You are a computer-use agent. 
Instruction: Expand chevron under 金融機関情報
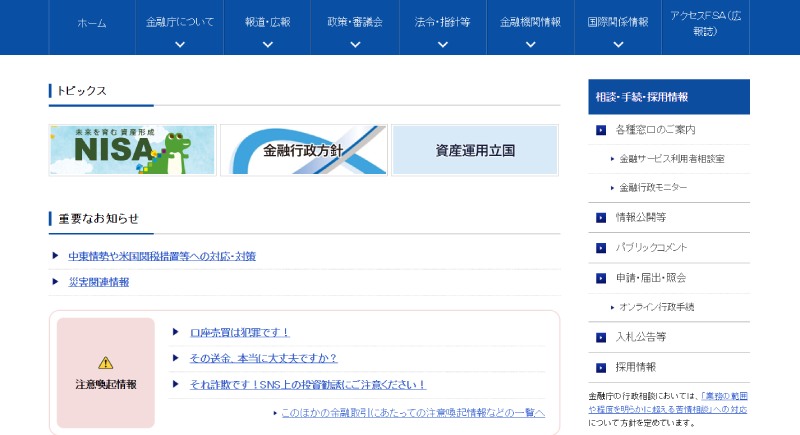(x=531, y=44)
